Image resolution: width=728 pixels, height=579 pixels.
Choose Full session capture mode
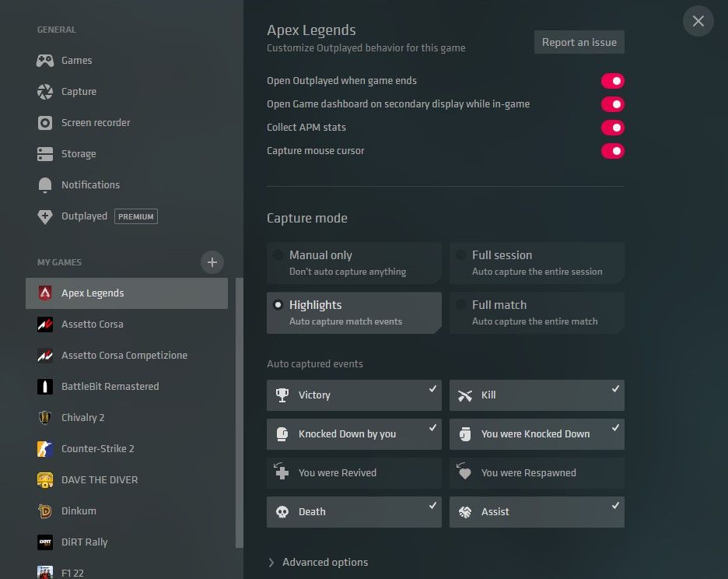pos(537,262)
